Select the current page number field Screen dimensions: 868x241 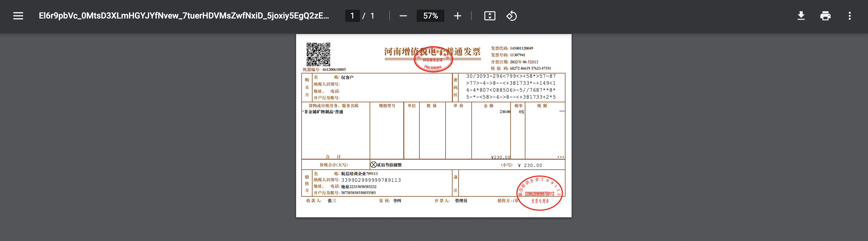pos(352,16)
